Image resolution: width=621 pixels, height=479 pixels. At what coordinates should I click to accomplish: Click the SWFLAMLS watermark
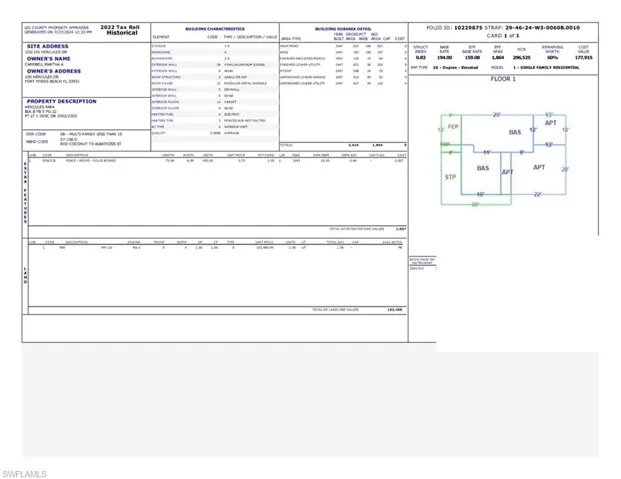(x=24, y=474)
